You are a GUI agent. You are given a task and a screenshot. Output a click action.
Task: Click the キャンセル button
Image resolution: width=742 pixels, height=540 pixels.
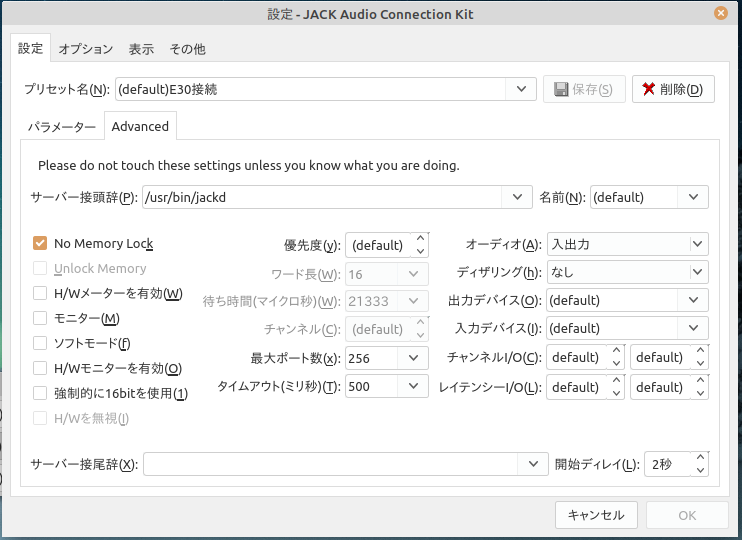[596, 515]
